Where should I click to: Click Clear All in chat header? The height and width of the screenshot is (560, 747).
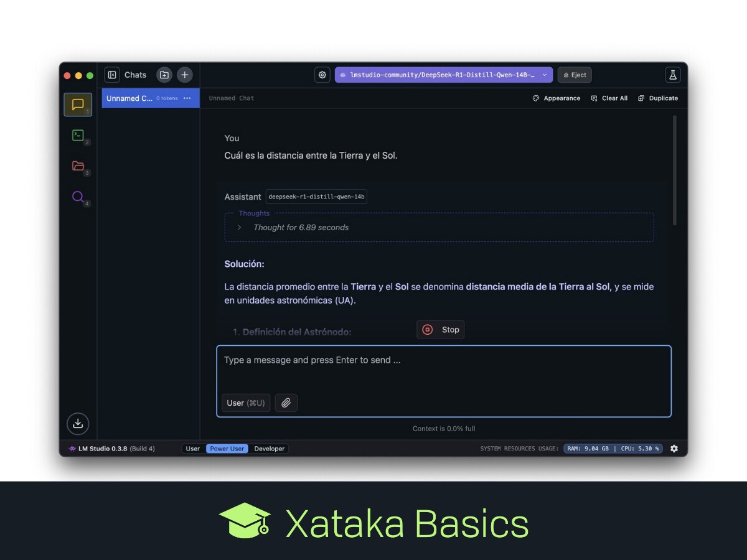pyautogui.click(x=609, y=98)
